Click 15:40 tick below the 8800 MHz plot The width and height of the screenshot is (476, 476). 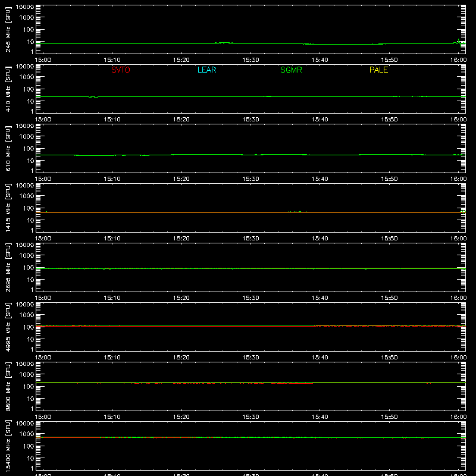coord(320,417)
